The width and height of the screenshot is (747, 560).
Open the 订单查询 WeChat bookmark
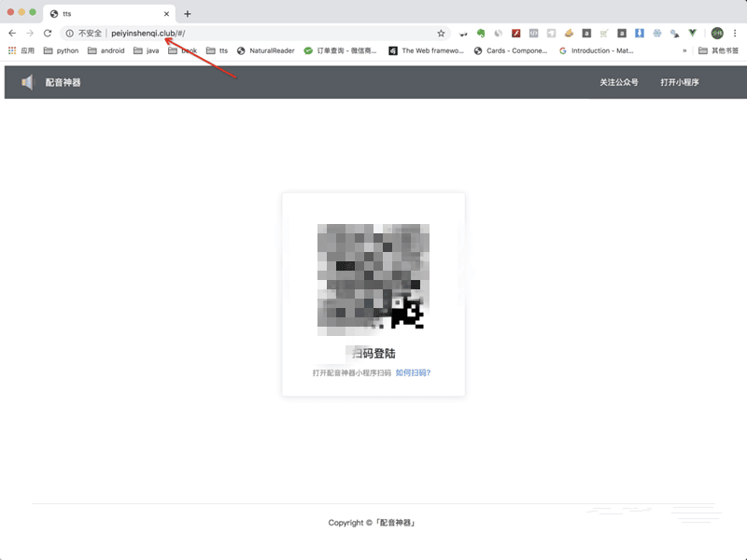tap(340, 50)
